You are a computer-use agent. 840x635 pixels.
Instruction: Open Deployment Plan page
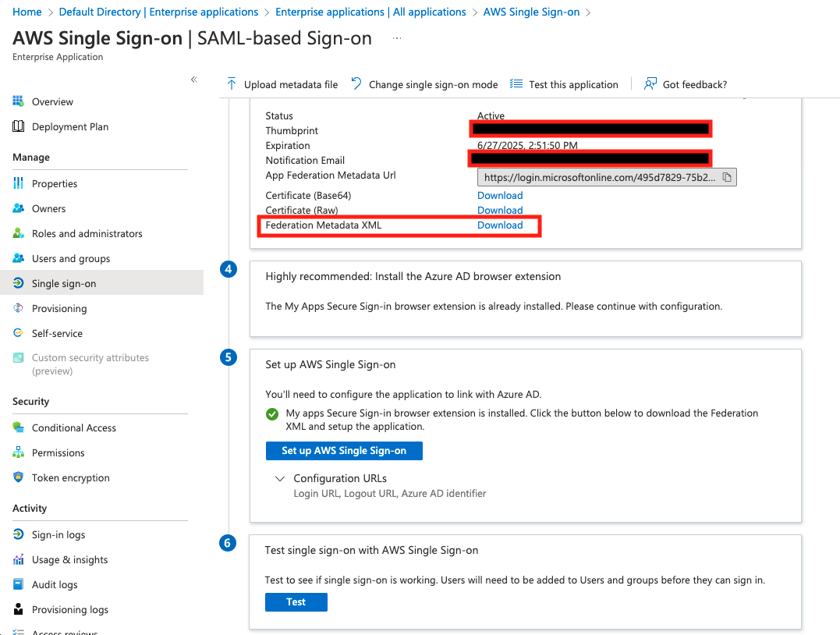pyautogui.click(x=70, y=126)
